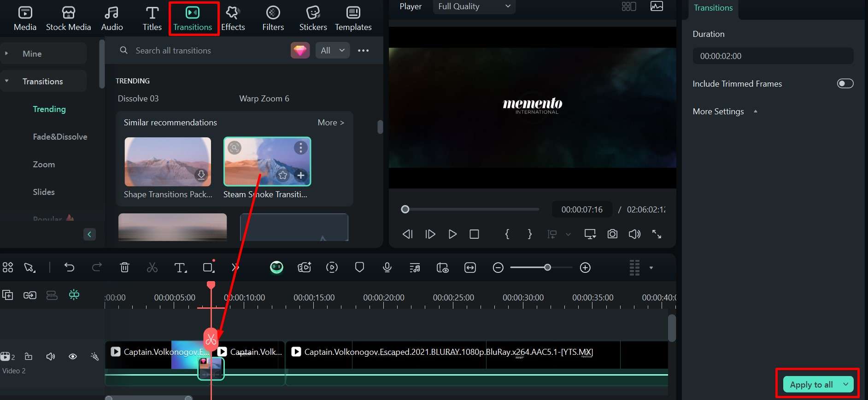The width and height of the screenshot is (868, 400).
Task: Zoom out the timeline with minus
Action: [498, 268]
